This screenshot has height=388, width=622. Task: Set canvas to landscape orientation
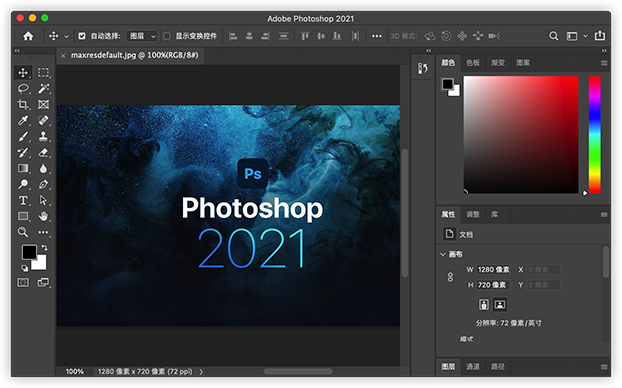tap(500, 304)
